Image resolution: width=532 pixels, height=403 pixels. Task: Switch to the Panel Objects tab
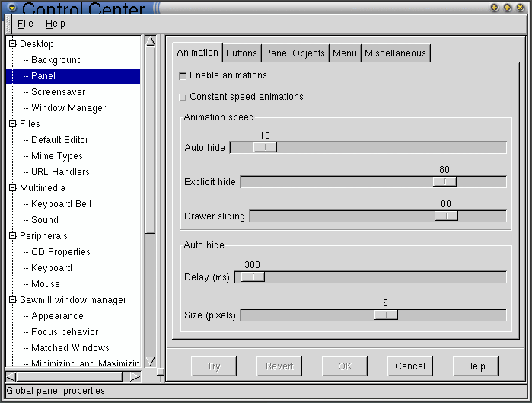pyautogui.click(x=295, y=53)
